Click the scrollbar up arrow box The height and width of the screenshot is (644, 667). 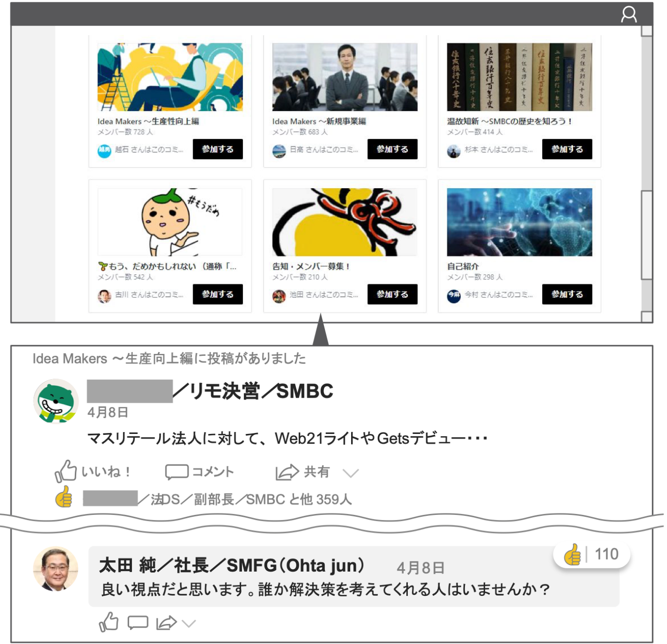coord(647,31)
